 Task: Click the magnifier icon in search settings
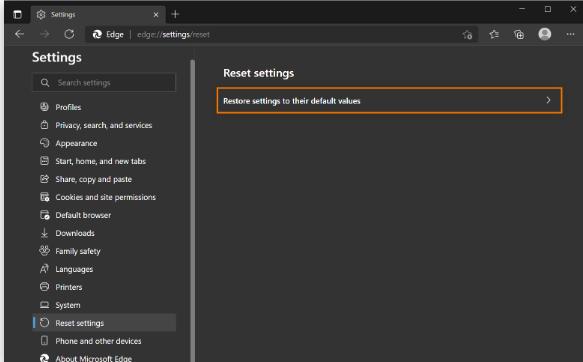click(x=45, y=83)
